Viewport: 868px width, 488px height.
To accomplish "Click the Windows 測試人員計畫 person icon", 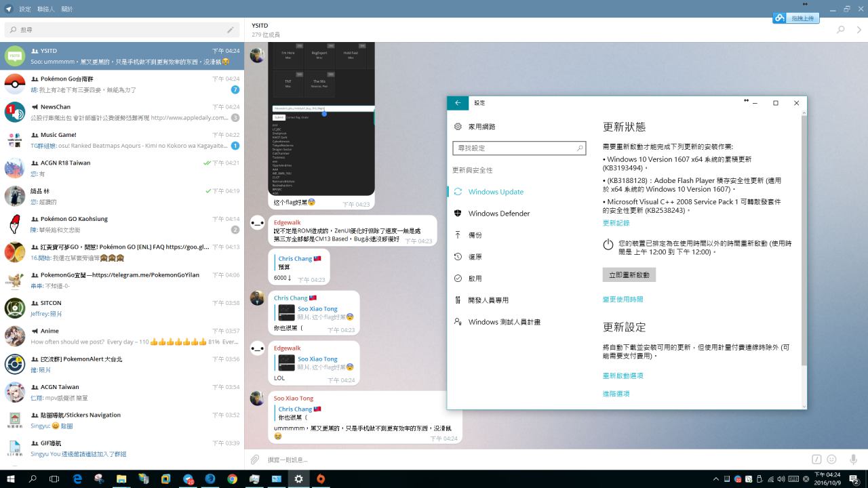I will pos(458,322).
